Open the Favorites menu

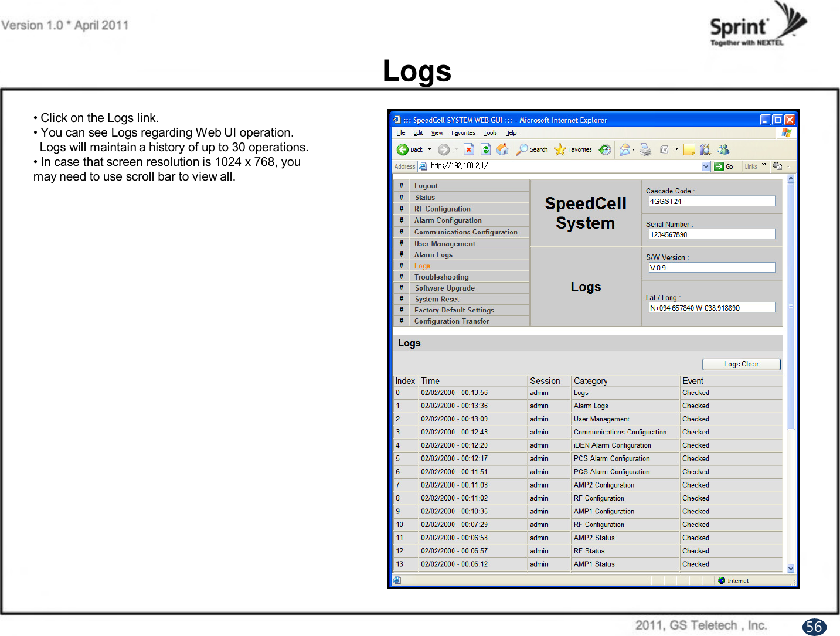tap(463, 133)
